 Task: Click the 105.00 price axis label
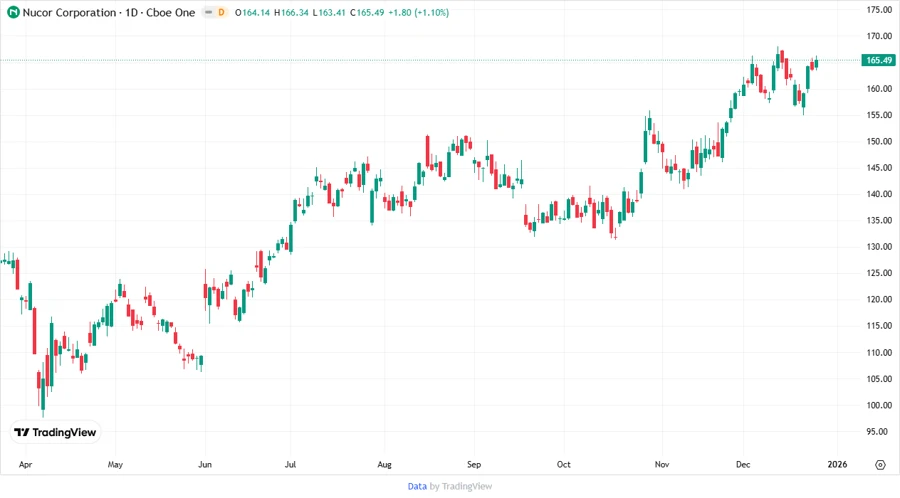coord(879,379)
